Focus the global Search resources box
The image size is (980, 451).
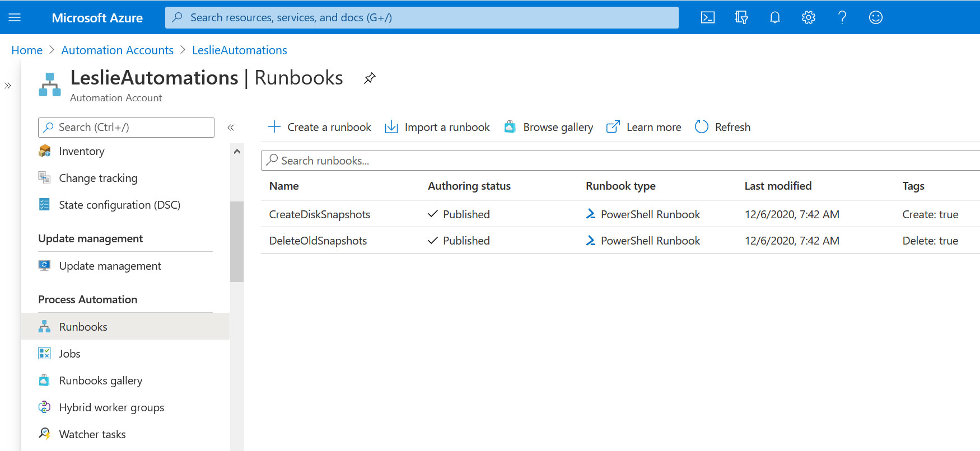(x=422, y=17)
